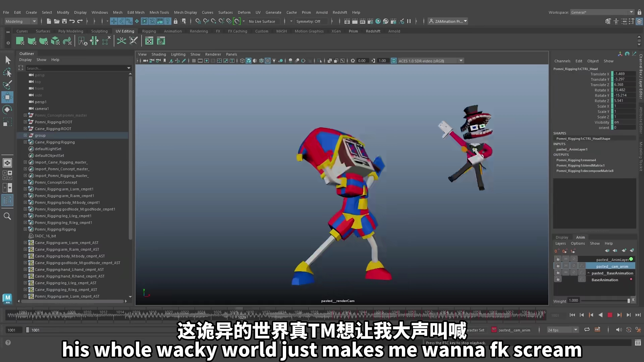Click the lock selection padlock icon
This screenshot has width=644, height=362.
[175, 21]
